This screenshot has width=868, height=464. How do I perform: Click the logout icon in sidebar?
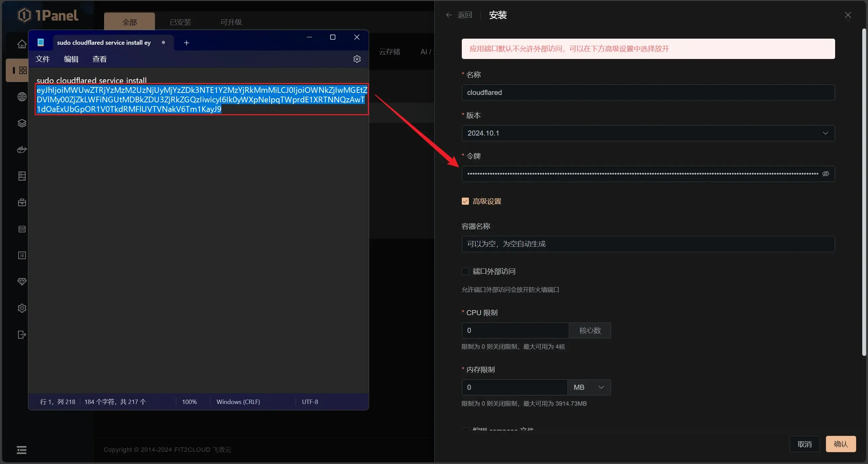point(22,335)
